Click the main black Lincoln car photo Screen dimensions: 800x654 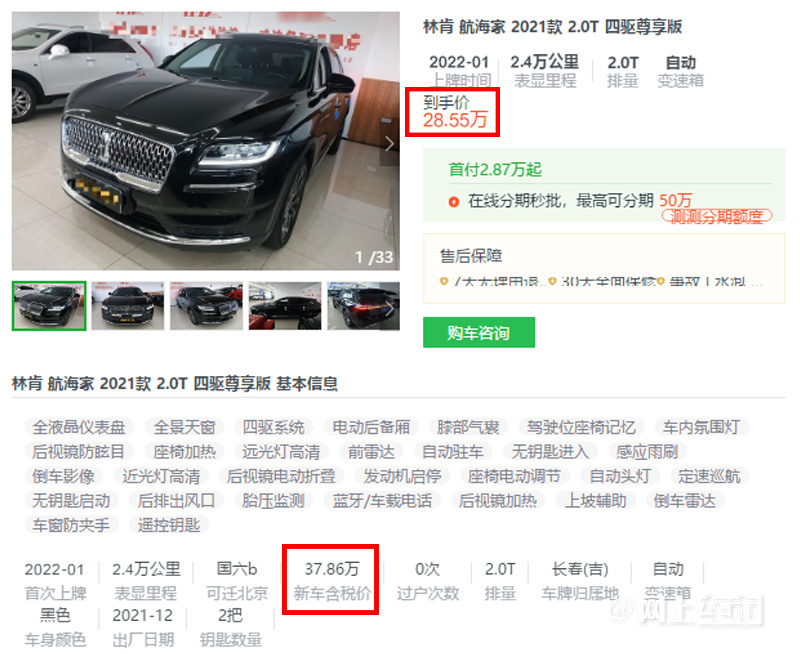206,141
